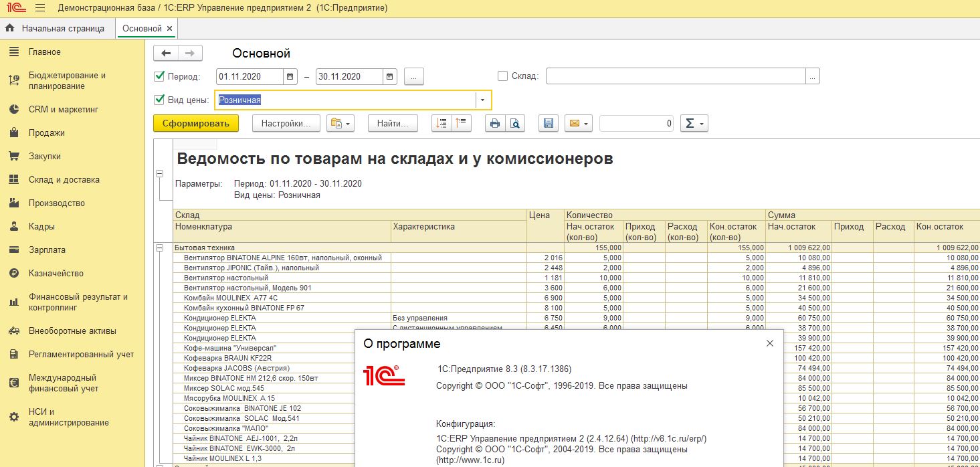Image resolution: width=980 pixels, height=467 pixels.
Task: Collapse the Бытовая техника group
Action: pyautogui.click(x=159, y=248)
